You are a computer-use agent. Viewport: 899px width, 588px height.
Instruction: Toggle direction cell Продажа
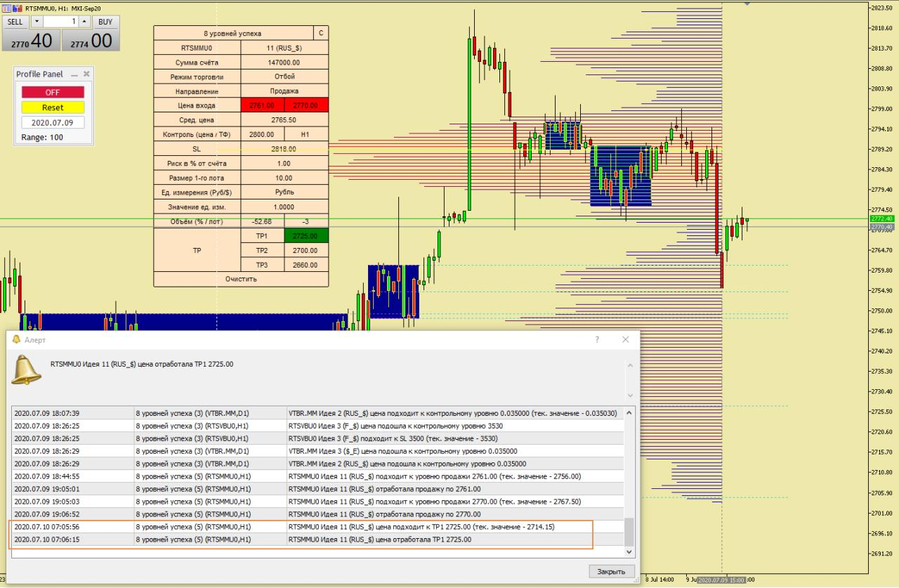284,91
